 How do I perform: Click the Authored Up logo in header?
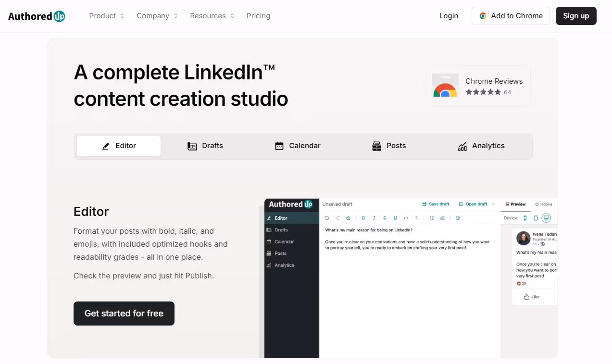(x=37, y=16)
